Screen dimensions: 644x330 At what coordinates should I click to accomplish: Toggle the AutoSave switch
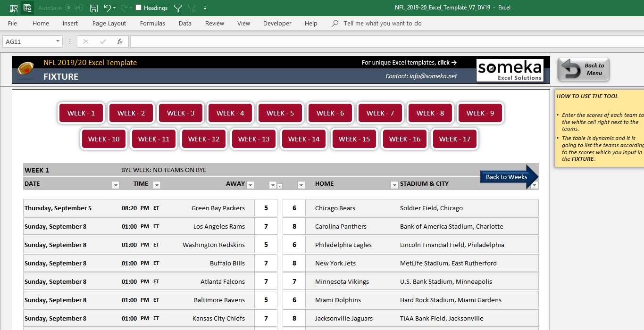click(x=74, y=8)
